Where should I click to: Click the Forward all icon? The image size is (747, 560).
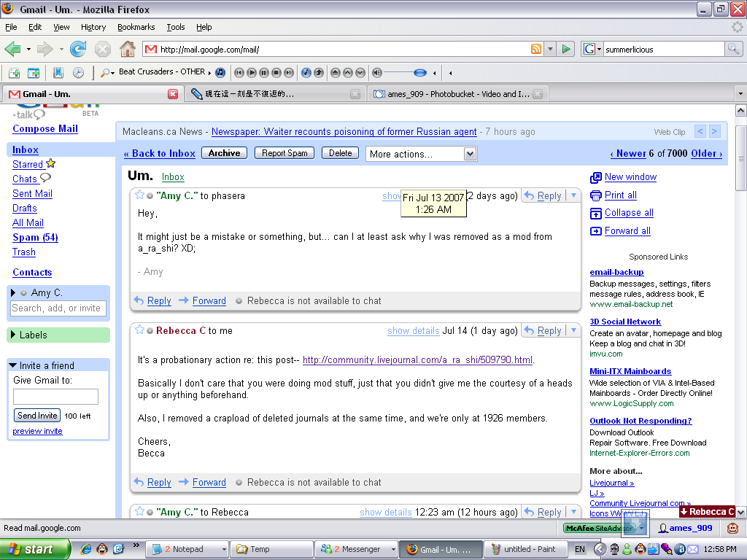pos(595,231)
